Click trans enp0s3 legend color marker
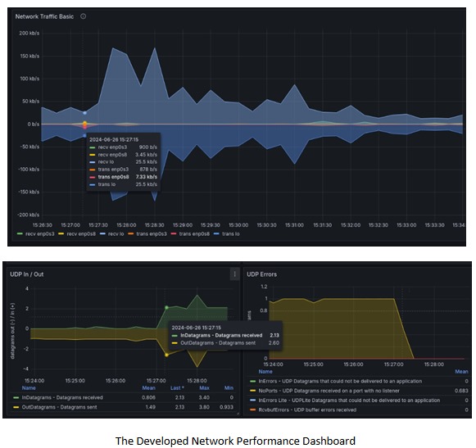The width and height of the screenshot is (476, 448). coord(131,233)
